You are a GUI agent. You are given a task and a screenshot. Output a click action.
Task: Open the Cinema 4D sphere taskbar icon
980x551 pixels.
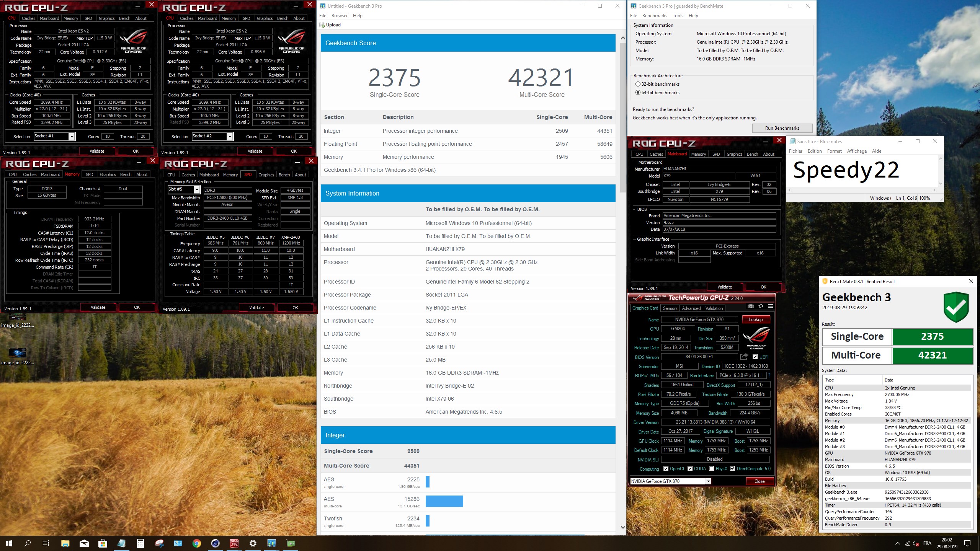[216, 543]
